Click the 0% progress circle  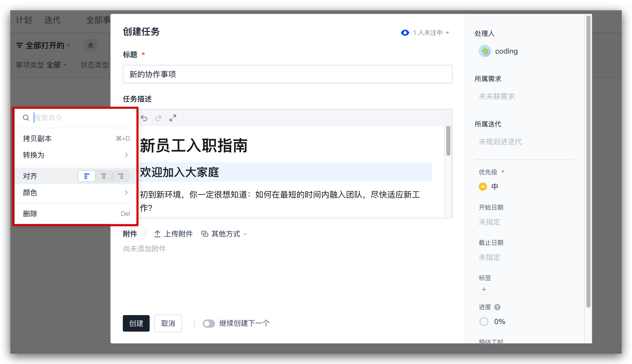pyautogui.click(x=484, y=322)
